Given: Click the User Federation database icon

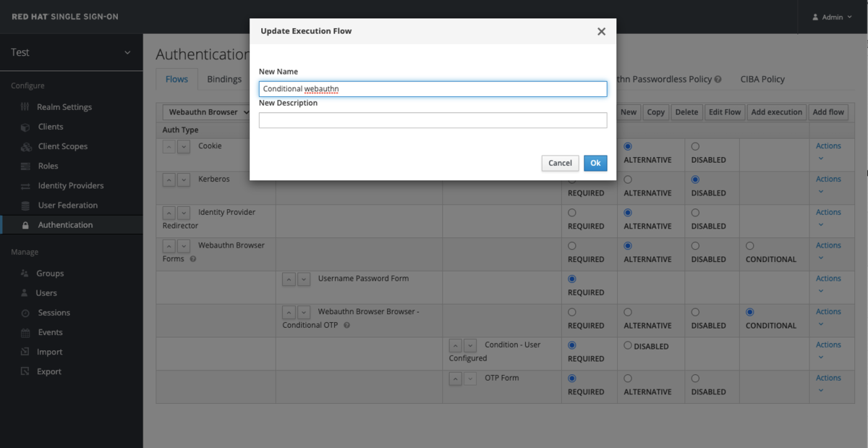Looking at the screenshot, I should [25, 205].
